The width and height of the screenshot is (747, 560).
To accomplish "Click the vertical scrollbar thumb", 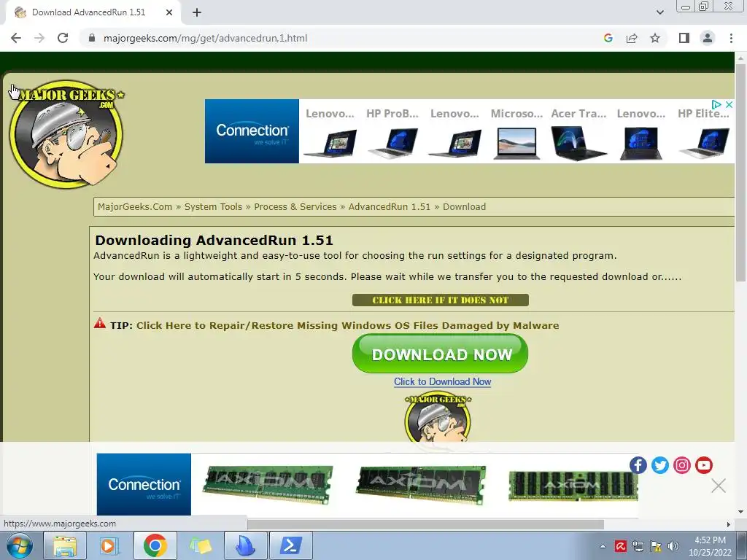I will [740, 172].
